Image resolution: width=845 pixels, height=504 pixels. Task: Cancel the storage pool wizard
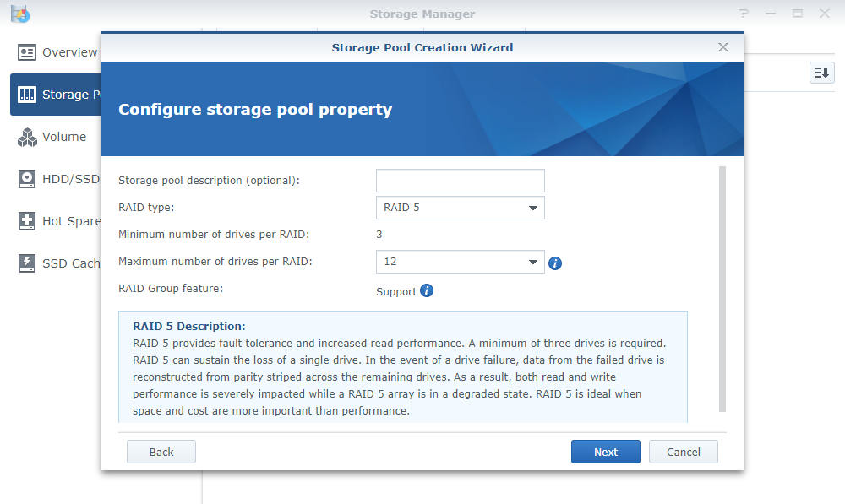point(683,452)
